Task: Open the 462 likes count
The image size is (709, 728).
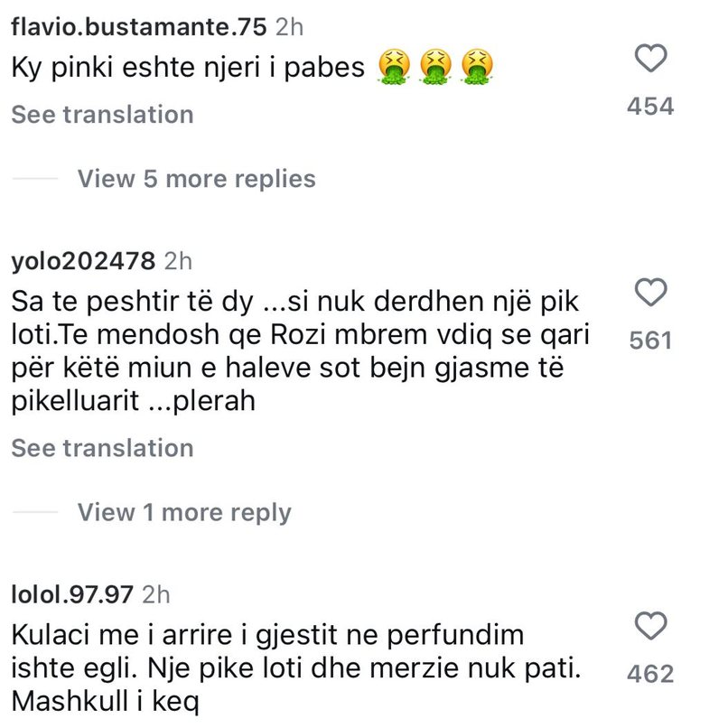Action: click(651, 673)
